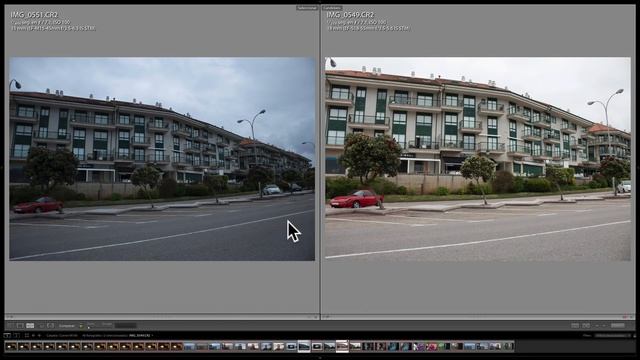Switch to Grid view in the toolbar
Image resolution: width=640 pixels, height=360 pixels.
tap(10, 325)
